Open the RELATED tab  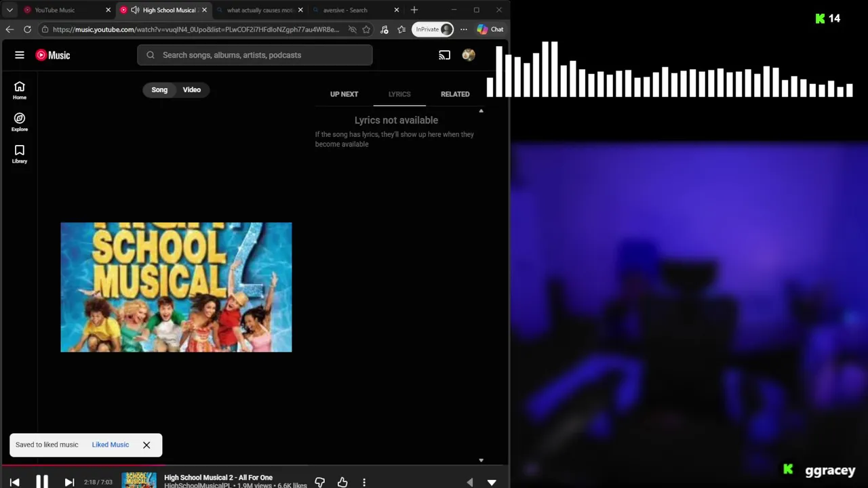point(455,94)
